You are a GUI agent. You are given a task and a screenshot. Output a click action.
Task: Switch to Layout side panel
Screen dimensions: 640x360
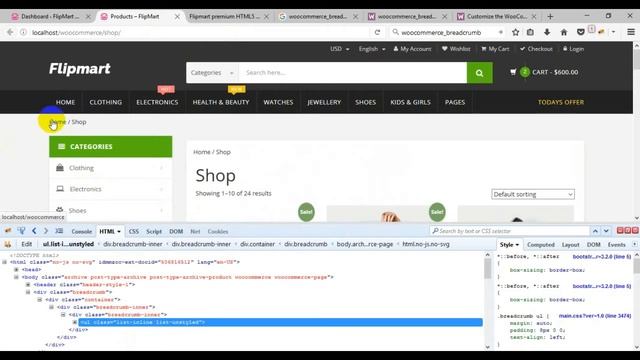click(x=570, y=245)
